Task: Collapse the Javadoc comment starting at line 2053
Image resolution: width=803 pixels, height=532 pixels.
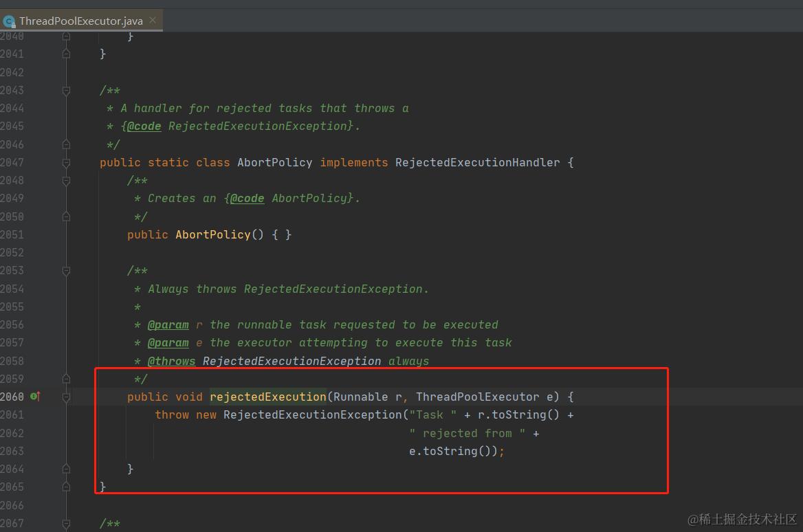Action: [x=66, y=271]
